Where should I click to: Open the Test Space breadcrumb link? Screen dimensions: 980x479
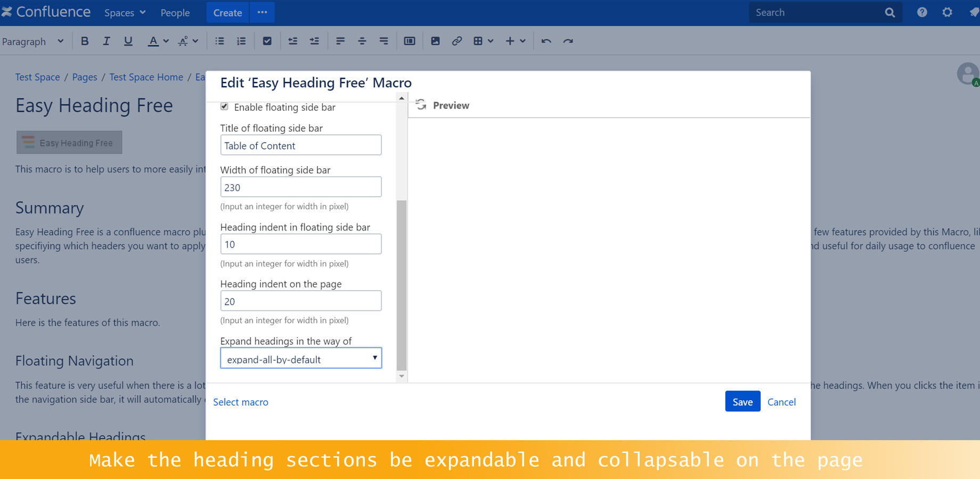tap(37, 77)
